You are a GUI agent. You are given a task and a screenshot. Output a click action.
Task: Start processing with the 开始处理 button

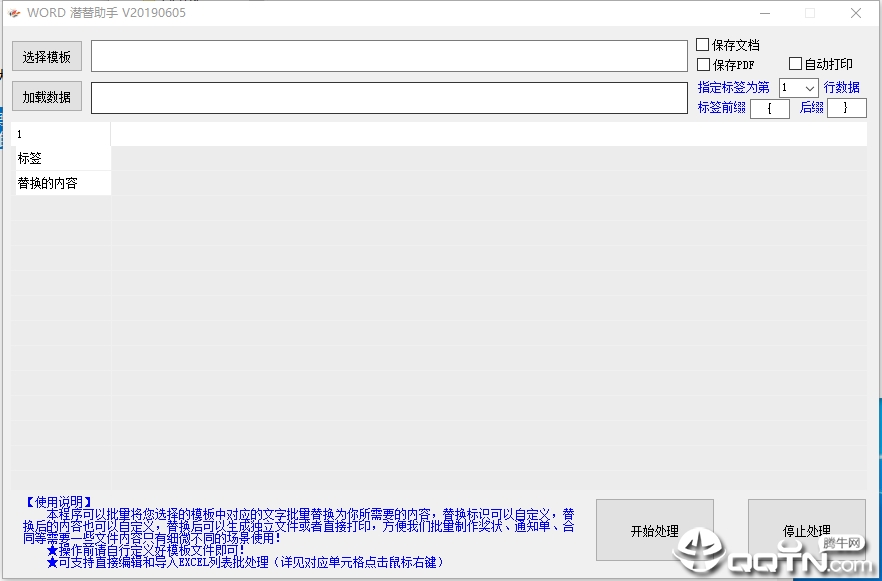point(655,530)
